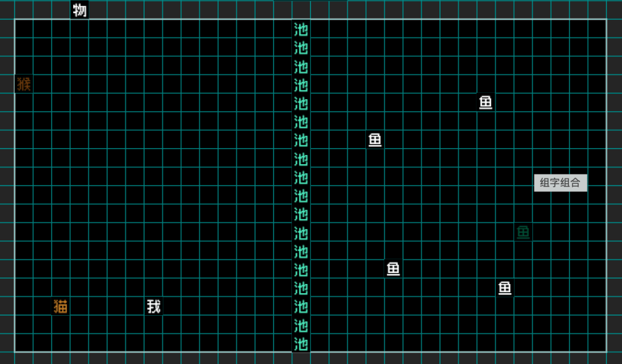Click the dim orange 猴 character

[x=24, y=84]
